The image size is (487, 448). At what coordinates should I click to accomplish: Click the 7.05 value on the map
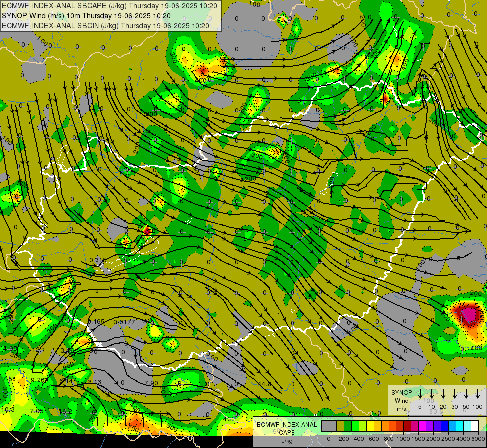coord(37,411)
